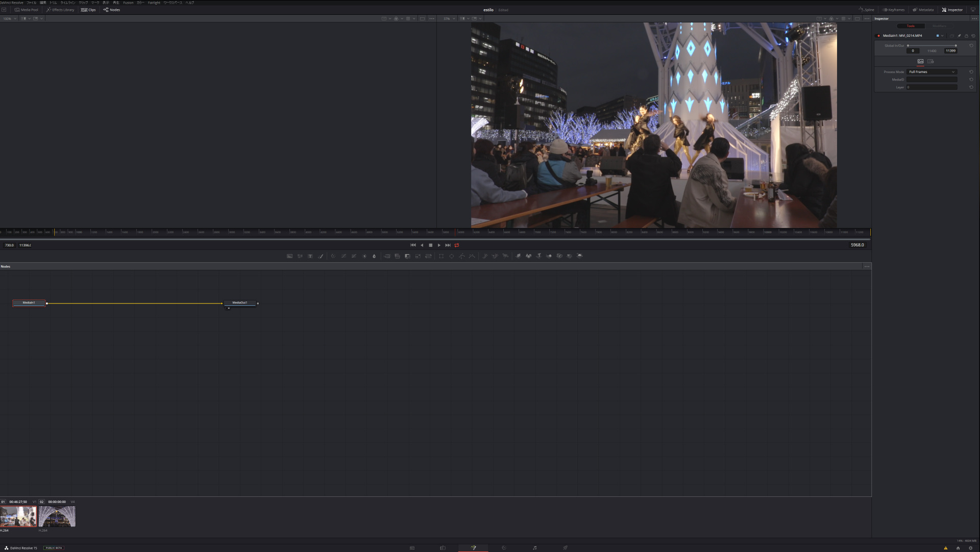This screenshot has width=980, height=552.
Task: Open the left viewer 100% zoom dropdown
Action: coord(10,19)
